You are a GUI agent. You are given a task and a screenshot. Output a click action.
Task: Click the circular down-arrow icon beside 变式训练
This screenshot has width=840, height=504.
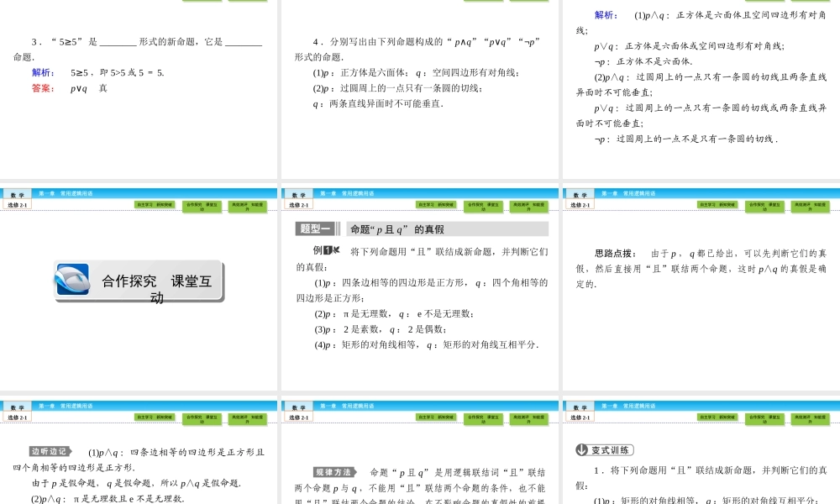click(581, 449)
